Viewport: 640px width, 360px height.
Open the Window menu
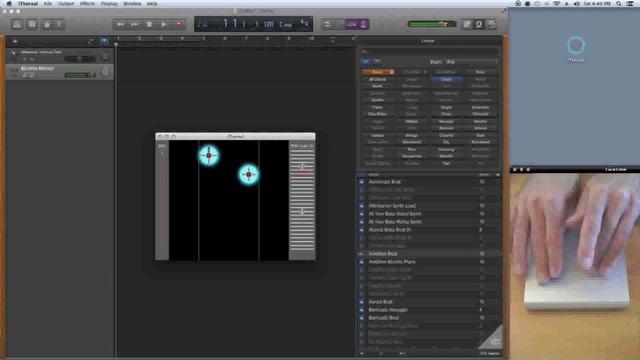click(132, 4)
